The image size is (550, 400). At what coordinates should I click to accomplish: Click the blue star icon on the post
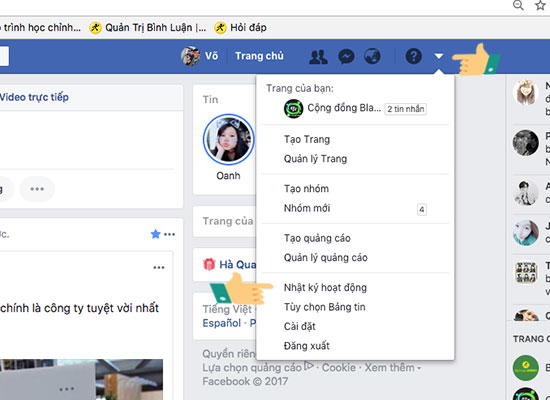click(155, 234)
